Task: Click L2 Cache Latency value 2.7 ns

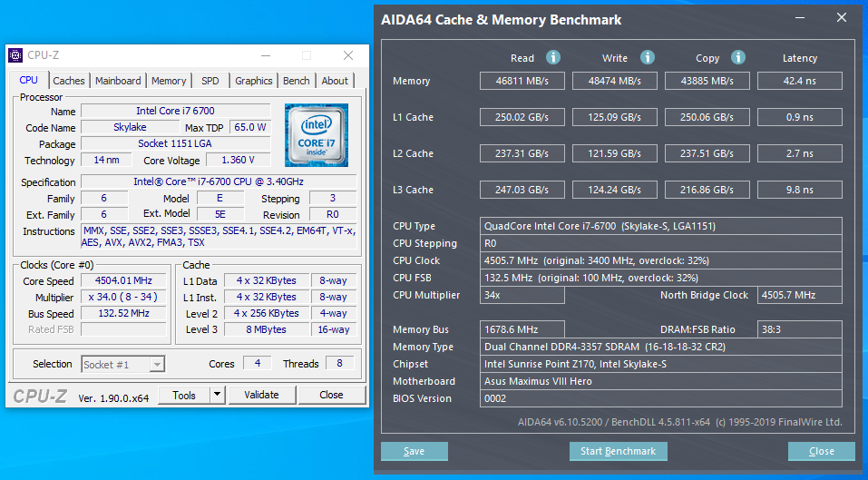Action: tap(800, 153)
